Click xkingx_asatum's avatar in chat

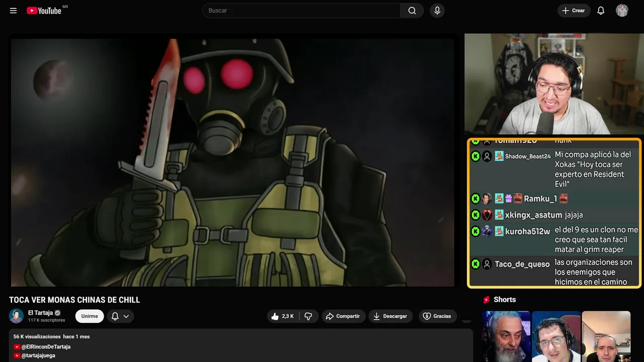(487, 215)
